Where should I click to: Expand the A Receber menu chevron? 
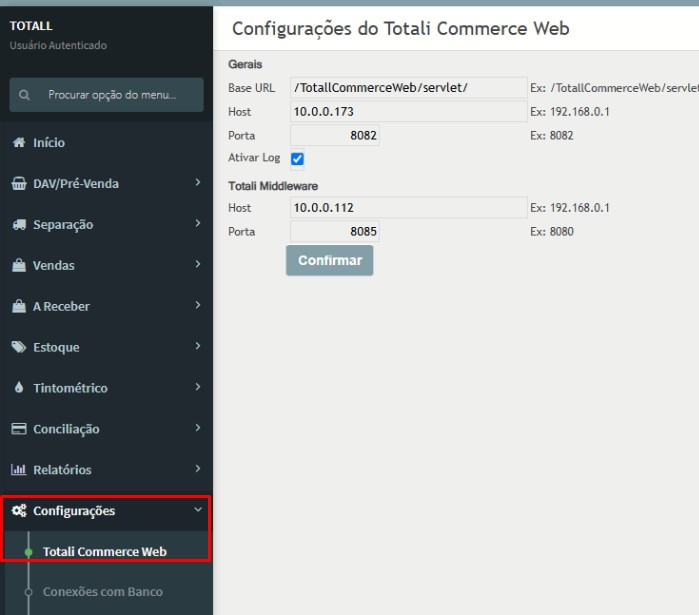click(x=198, y=305)
